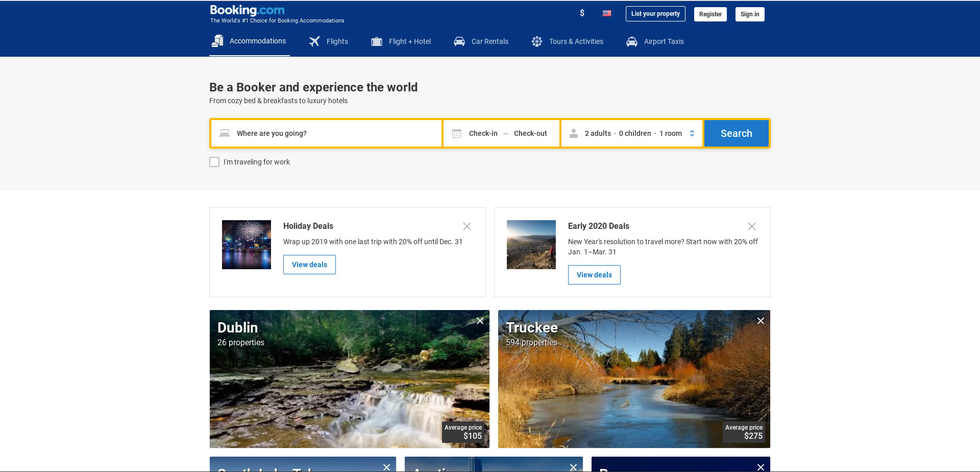Expand the guests and rooms selector
This screenshot has height=472, width=980.
(632, 133)
